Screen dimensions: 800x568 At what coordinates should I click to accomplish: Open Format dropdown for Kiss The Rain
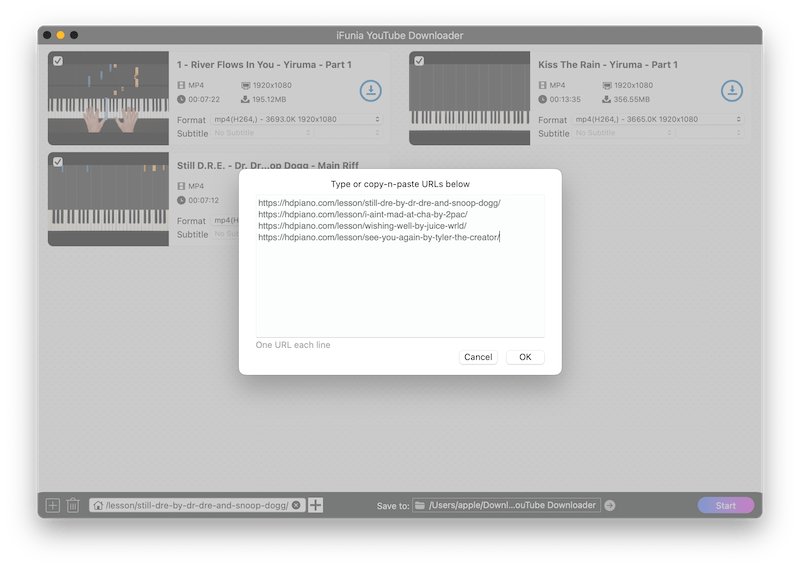click(x=658, y=119)
